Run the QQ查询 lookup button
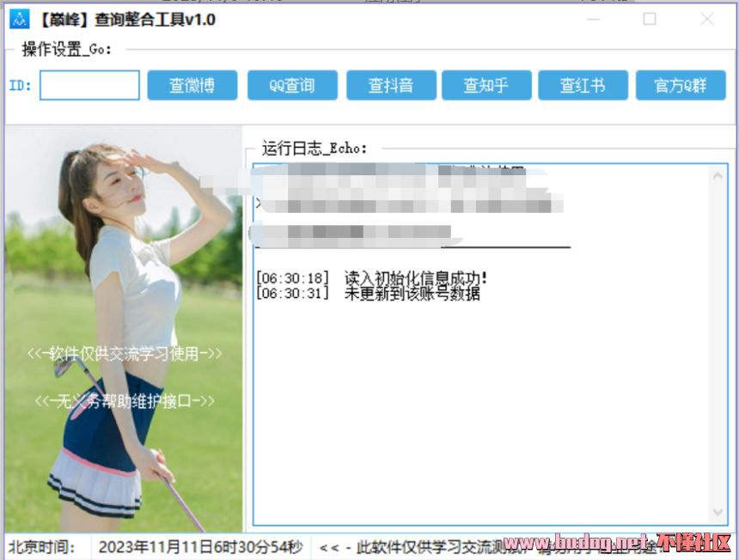Screen dimensions: 739x560 tap(293, 85)
